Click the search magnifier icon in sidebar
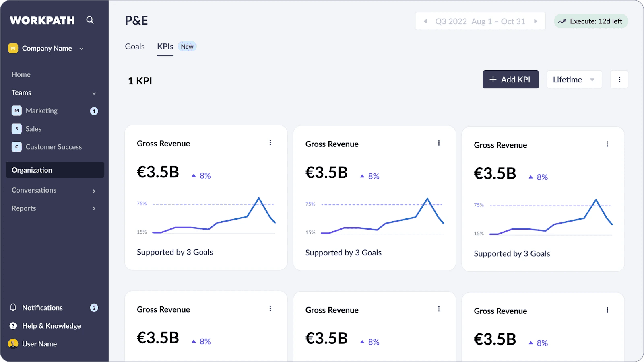Screen dimensions: 644x362 (x=90, y=20)
